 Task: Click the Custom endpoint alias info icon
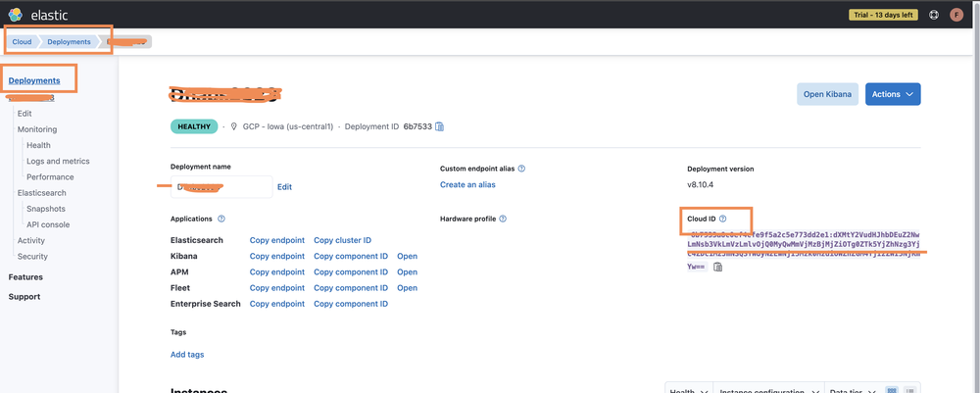click(x=521, y=169)
